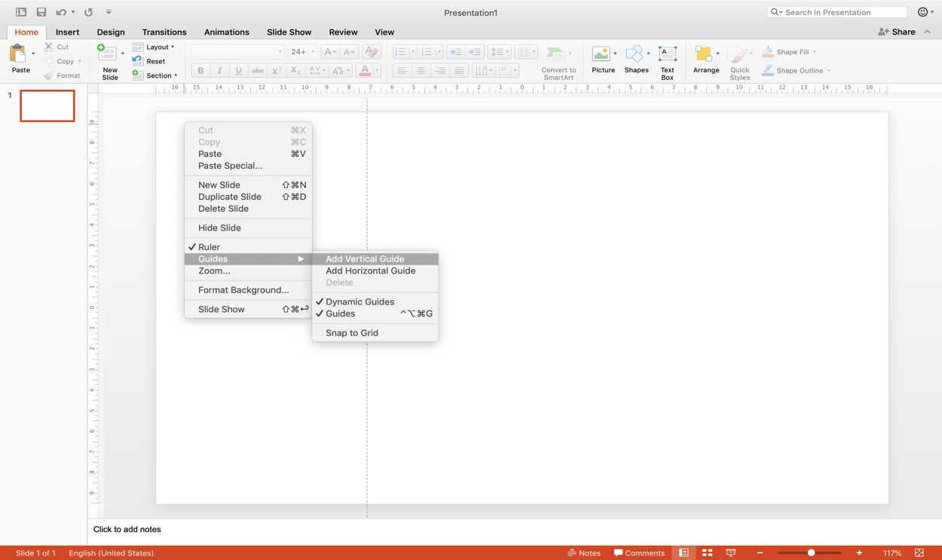Expand the Section dropdown
The image size is (942, 560).
(x=155, y=75)
